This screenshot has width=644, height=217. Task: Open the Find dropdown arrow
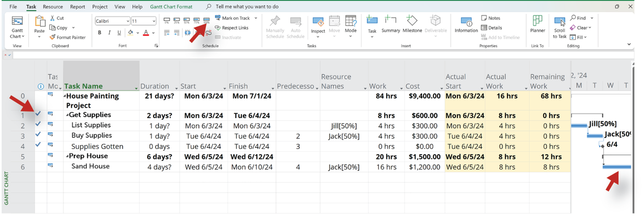(592, 18)
